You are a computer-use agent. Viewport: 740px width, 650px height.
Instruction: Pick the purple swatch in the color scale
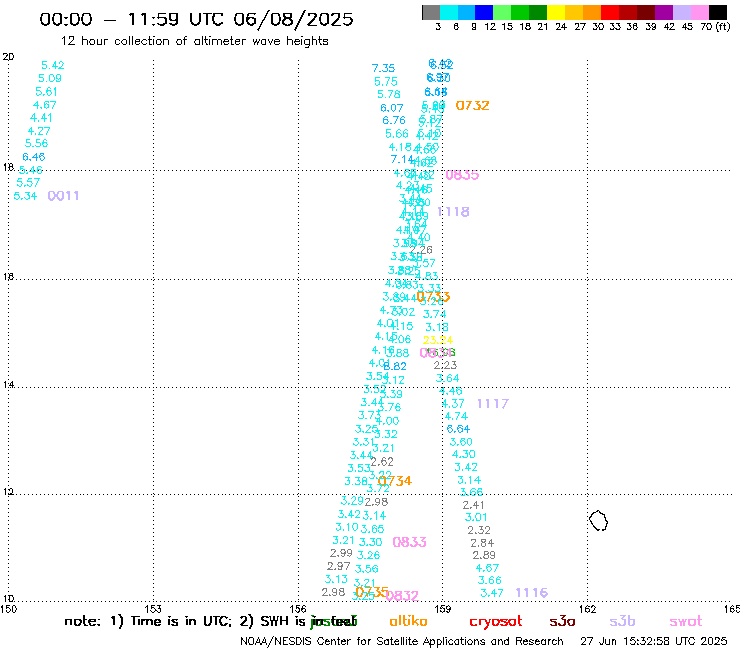pyautogui.click(x=664, y=12)
